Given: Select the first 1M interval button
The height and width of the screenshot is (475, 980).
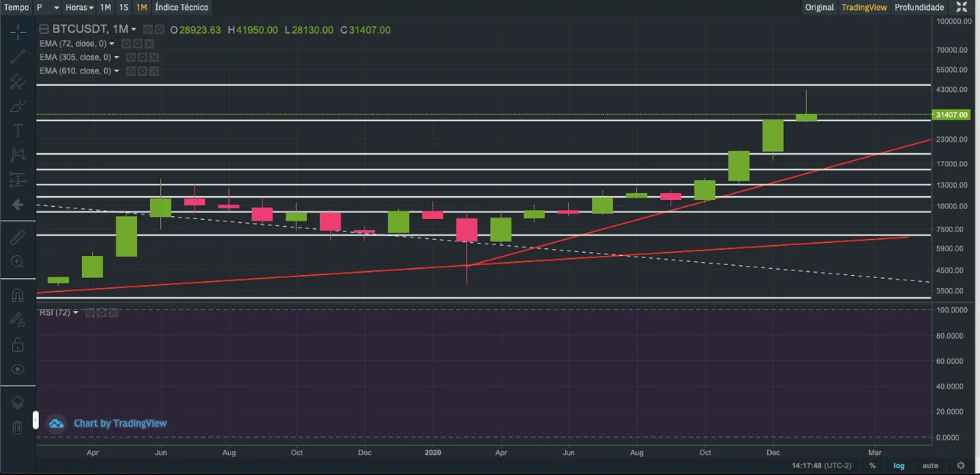Looking at the screenshot, I should (106, 7).
